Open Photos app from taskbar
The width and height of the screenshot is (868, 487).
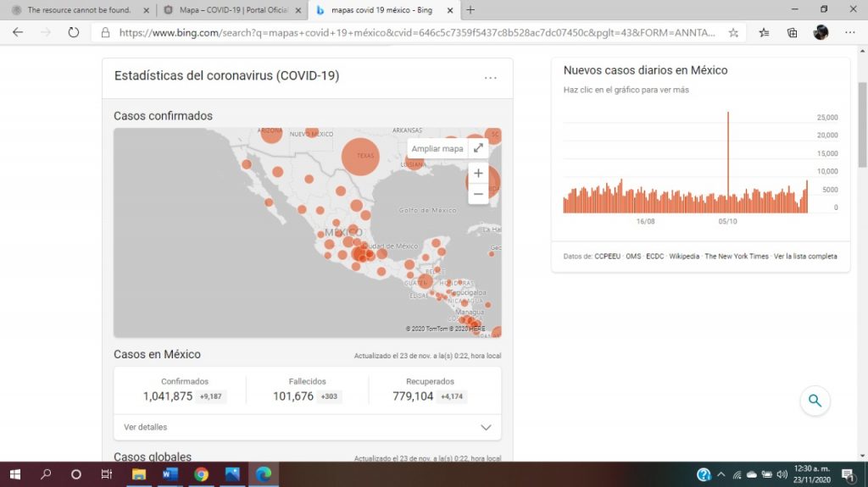pyautogui.click(x=232, y=474)
